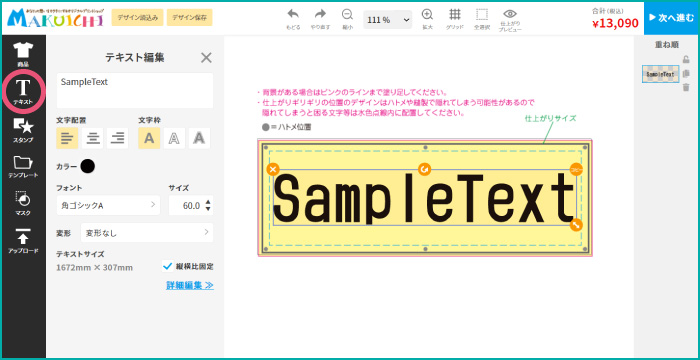
Task: Click デザイン保存 button
Action: tap(190, 17)
